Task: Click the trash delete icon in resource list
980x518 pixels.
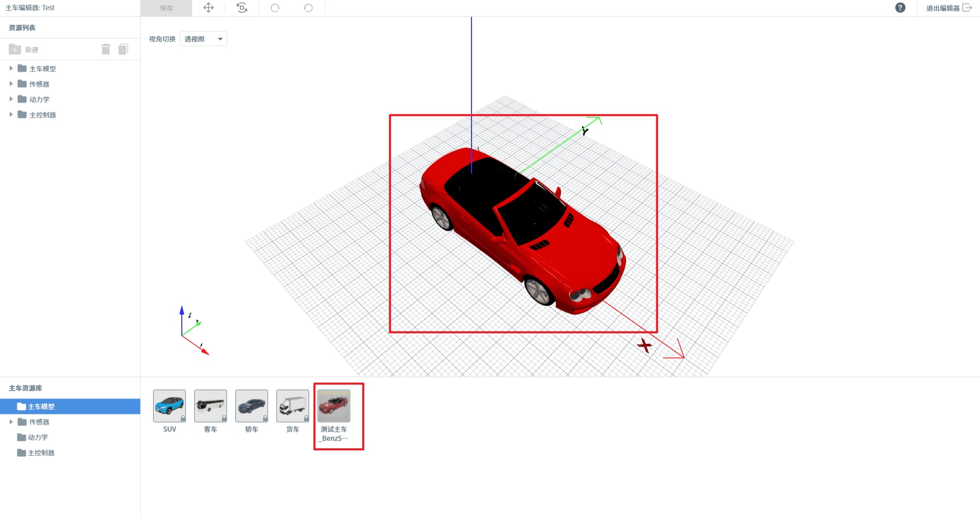Action: [x=106, y=49]
